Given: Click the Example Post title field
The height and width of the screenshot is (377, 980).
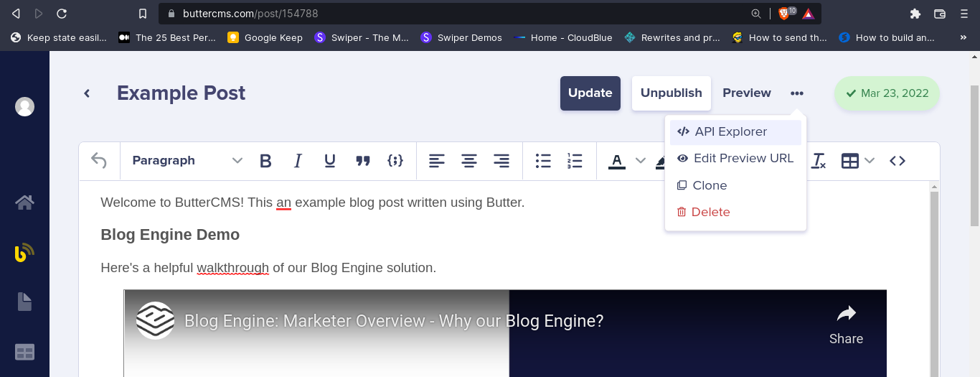Looking at the screenshot, I should click(x=181, y=93).
